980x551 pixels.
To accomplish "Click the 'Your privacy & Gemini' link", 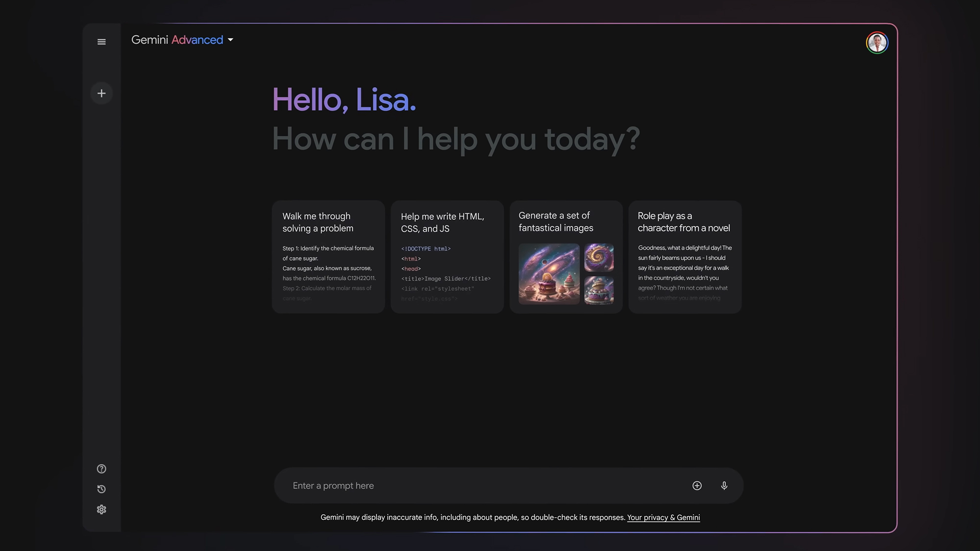I will click(x=663, y=518).
